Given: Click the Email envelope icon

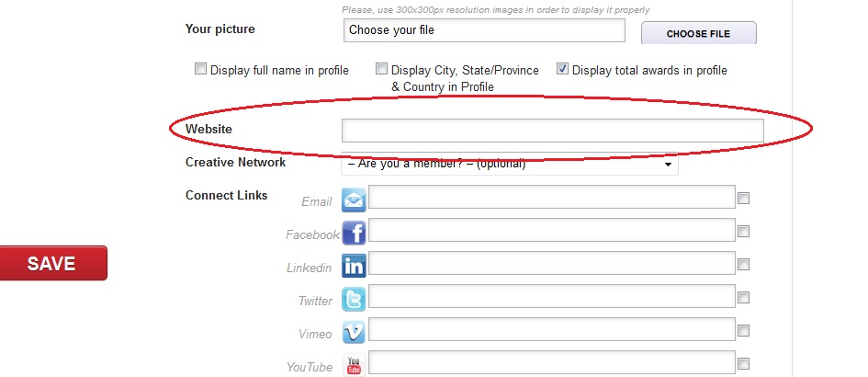Looking at the screenshot, I should (354, 200).
